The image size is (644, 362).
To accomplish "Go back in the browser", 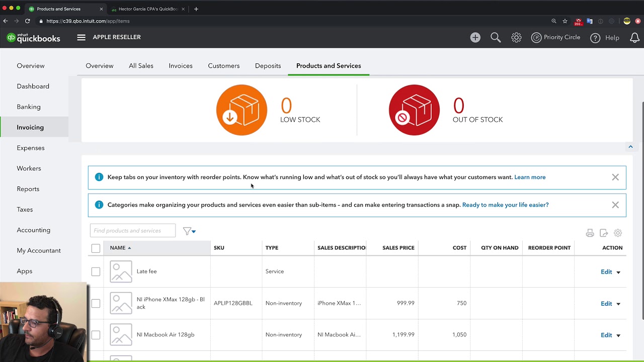I will tap(6, 21).
